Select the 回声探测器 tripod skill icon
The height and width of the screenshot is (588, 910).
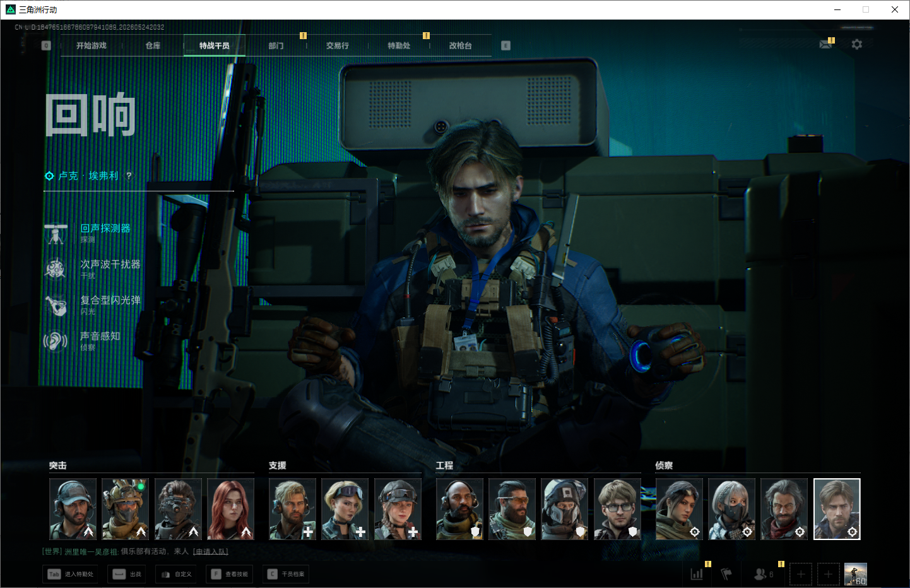point(56,233)
